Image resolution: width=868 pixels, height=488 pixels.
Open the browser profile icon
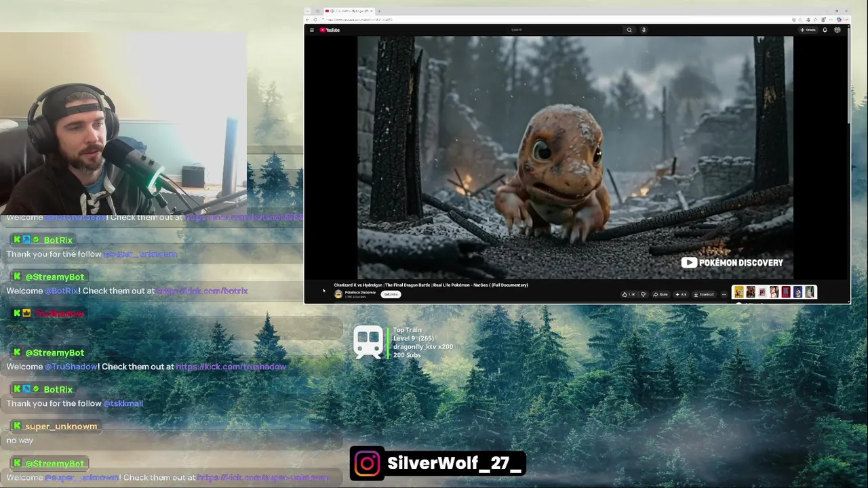point(823,20)
